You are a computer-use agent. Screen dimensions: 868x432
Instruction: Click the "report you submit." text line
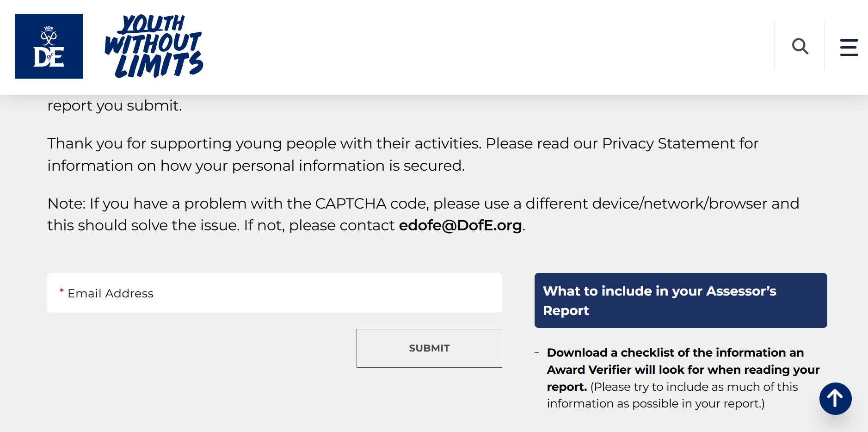tap(115, 105)
